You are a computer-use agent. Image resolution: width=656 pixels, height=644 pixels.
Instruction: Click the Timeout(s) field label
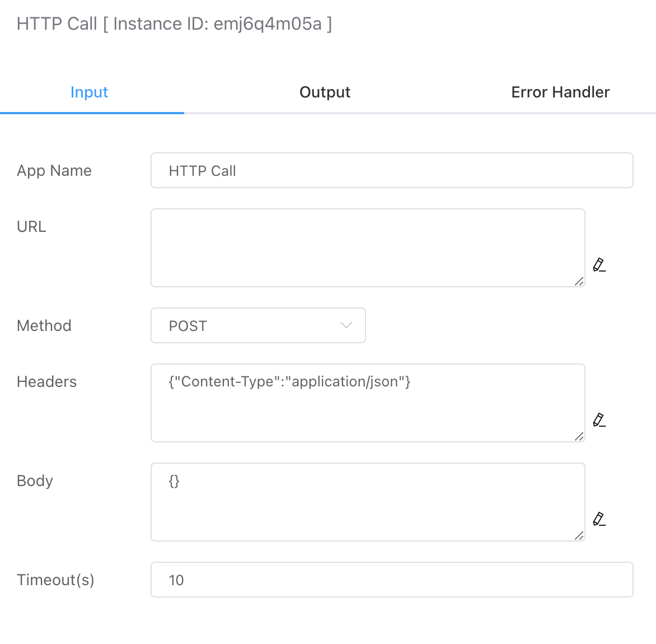coord(56,580)
